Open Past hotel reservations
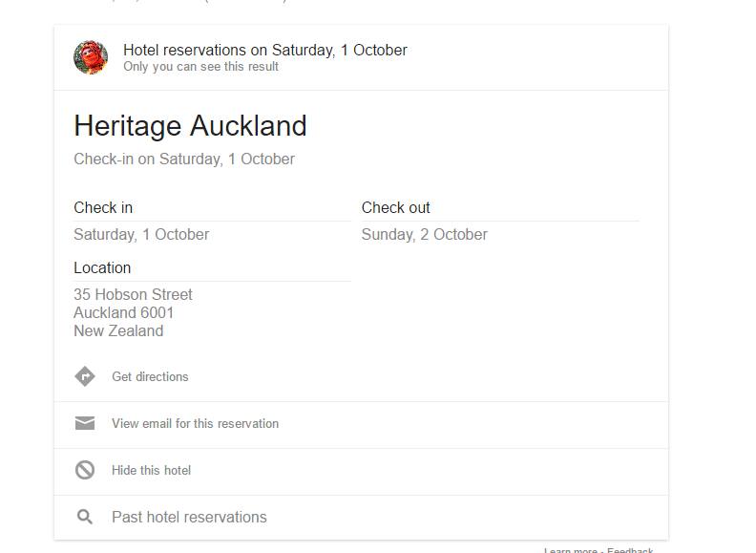The width and height of the screenshot is (756, 553). (x=189, y=517)
